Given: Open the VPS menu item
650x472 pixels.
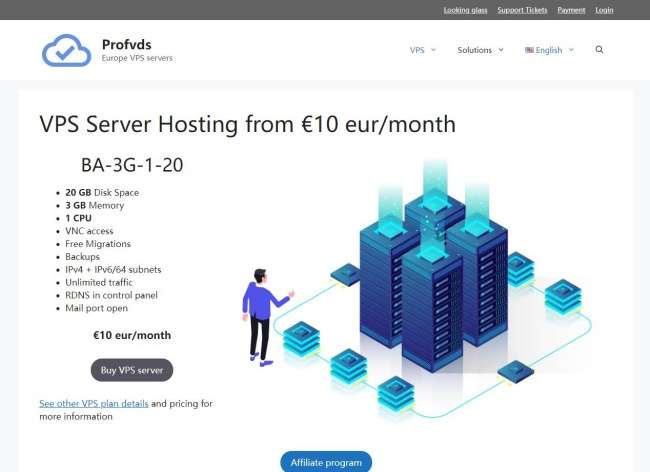Looking at the screenshot, I should tap(417, 50).
